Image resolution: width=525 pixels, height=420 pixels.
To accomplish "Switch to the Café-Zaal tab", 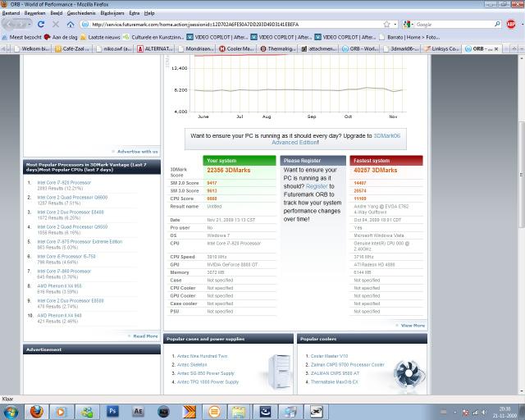I will (x=73, y=49).
